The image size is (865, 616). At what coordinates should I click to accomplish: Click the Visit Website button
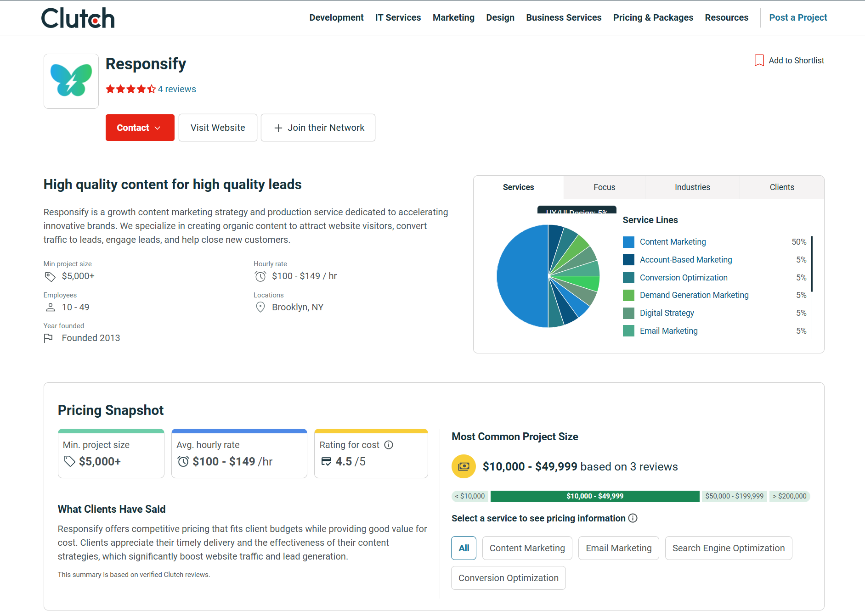click(218, 128)
